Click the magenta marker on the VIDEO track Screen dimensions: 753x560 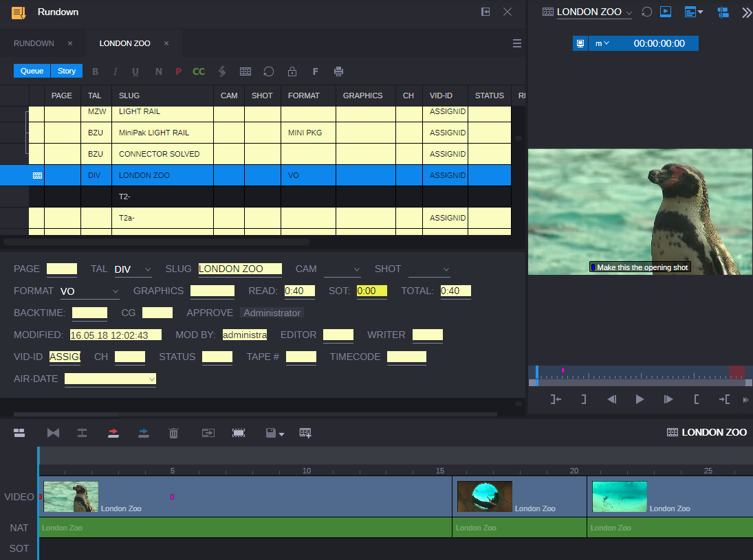172,497
